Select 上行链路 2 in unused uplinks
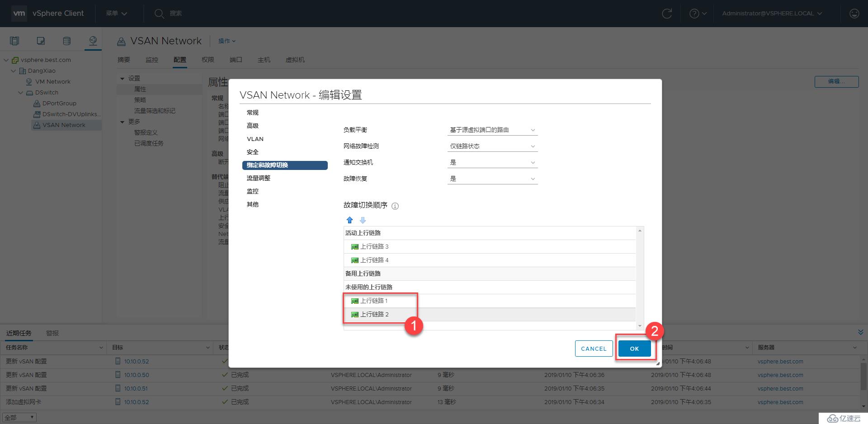This screenshot has height=424, width=868. point(490,314)
